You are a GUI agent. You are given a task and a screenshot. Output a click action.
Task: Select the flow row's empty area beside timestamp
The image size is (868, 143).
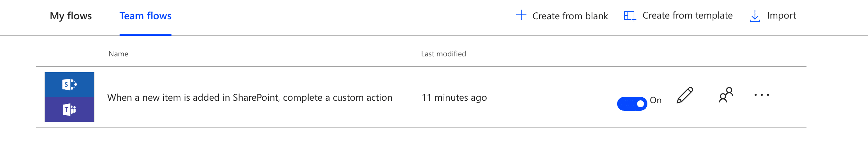pos(550,98)
